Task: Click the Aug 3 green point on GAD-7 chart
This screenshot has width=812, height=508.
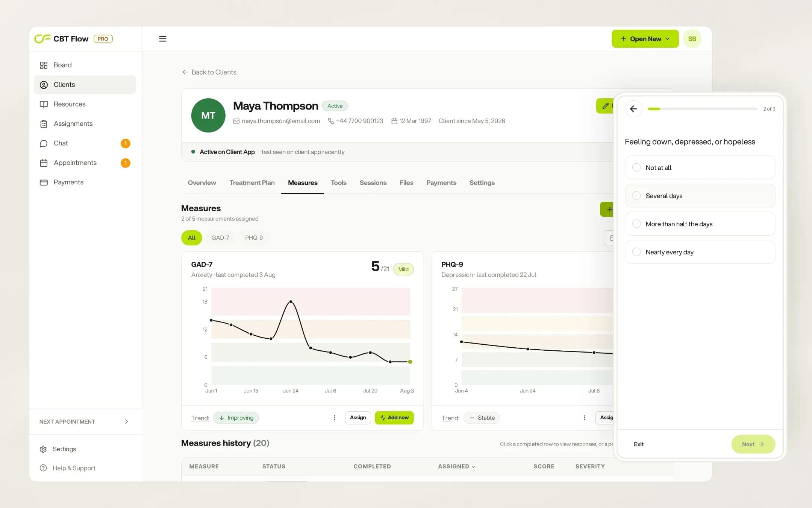Action: tap(410, 362)
